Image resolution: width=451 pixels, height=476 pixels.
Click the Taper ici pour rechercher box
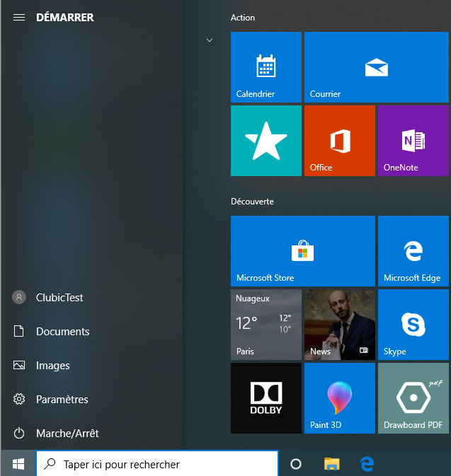[x=157, y=463]
